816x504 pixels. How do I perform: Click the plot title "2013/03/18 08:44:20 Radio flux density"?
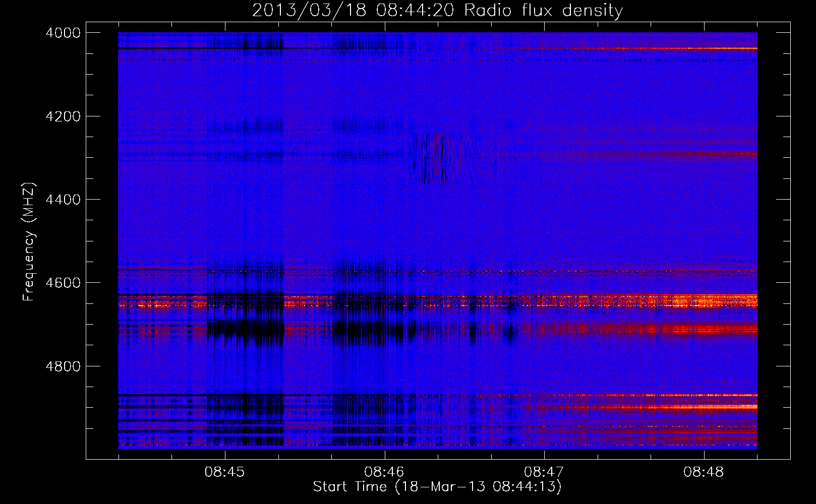tap(437, 11)
